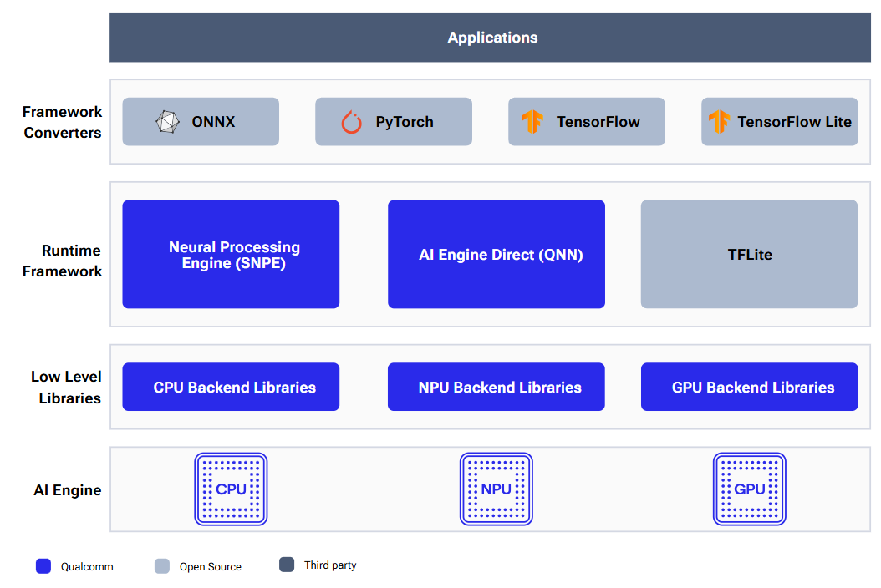Click the PyTorch converter box
881x588 pixels.
(394, 122)
